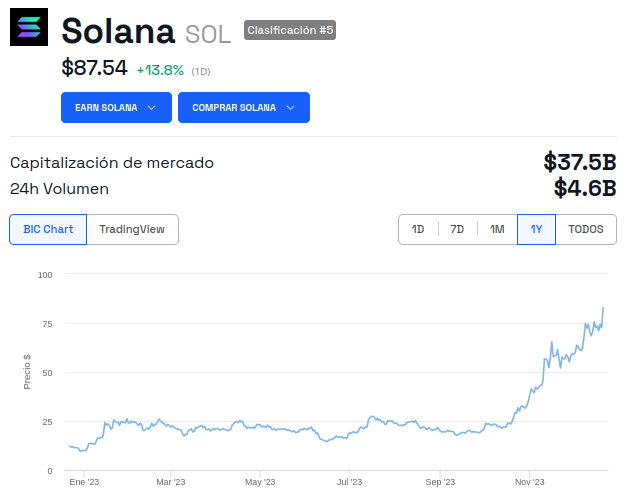
Task: Click the price peak on the chart line
Action: pos(603,308)
